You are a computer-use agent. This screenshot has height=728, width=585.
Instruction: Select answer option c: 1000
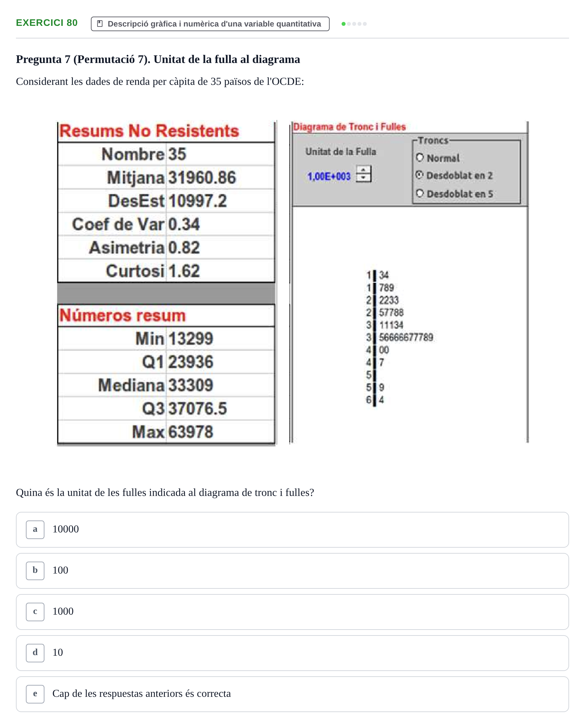(292, 612)
